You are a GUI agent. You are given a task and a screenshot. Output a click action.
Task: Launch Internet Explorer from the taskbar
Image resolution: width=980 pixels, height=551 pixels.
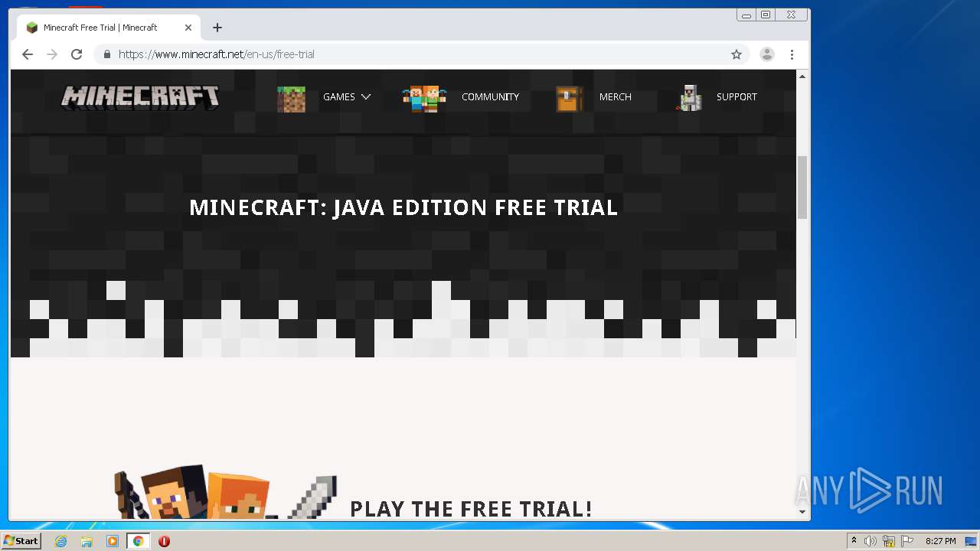pos(60,541)
